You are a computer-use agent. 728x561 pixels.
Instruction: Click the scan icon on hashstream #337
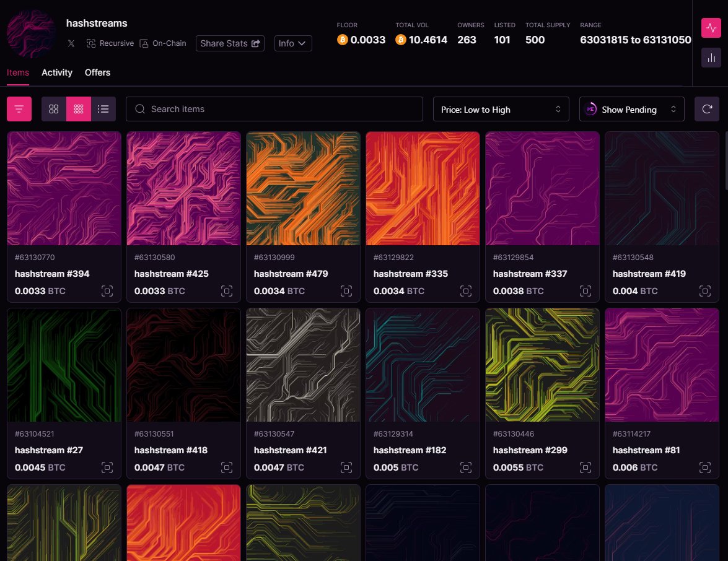click(x=585, y=291)
